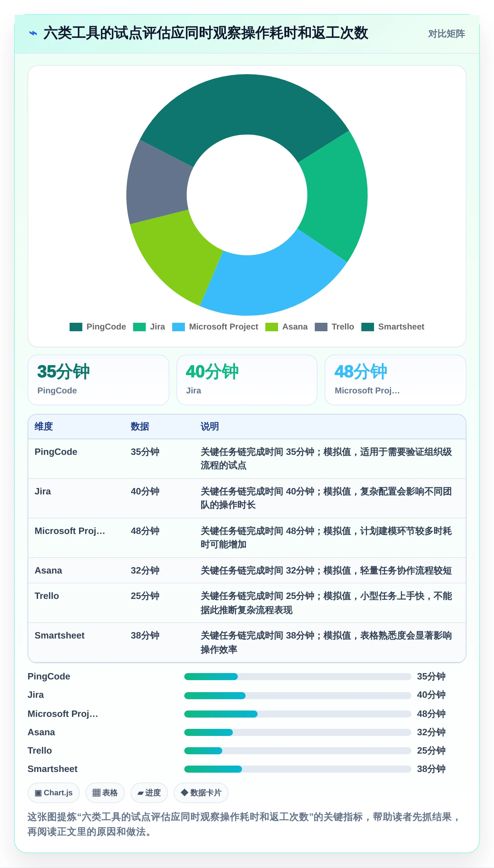Click the 48分钟 Microsoft Proj… stat card
The width and height of the screenshot is (494, 868).
(x=396, y=380)
